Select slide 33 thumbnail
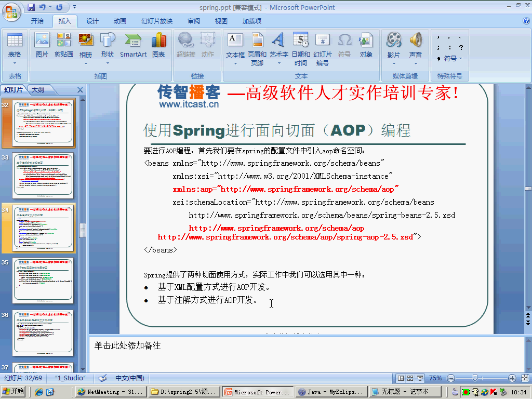This screenshot has width=532, height=399. point(43,176)
